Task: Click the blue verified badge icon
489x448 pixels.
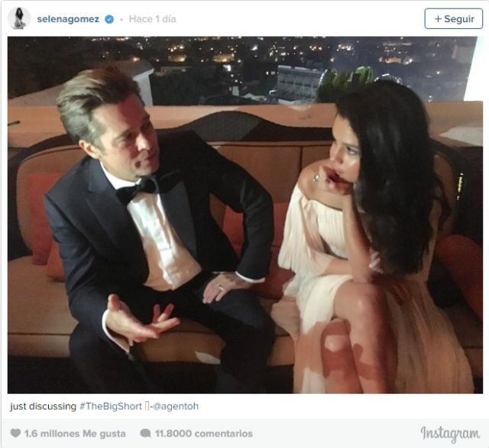Action: point(109,19)
